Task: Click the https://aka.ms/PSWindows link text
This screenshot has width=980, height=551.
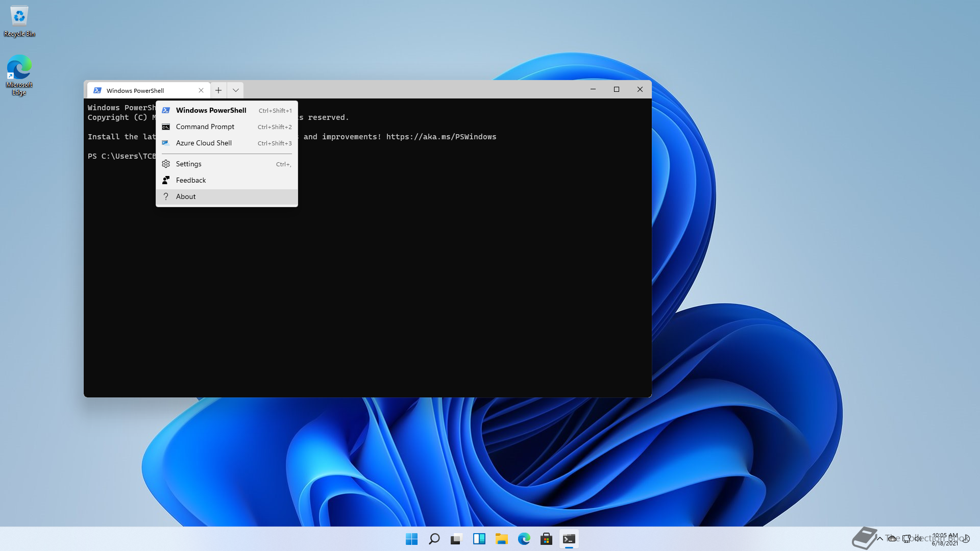Action: (441, 137)
